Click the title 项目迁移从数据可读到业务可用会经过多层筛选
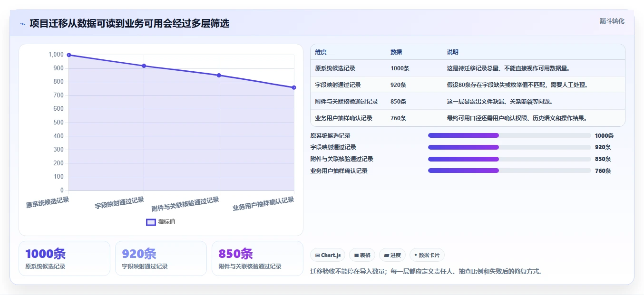644x295 pixels. [129, 23]
